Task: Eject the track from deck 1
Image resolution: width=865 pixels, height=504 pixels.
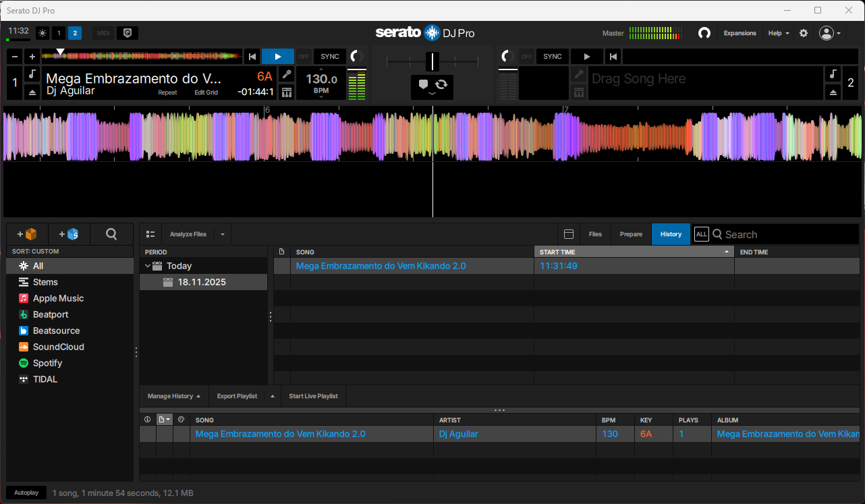Action: coord(32,92)
